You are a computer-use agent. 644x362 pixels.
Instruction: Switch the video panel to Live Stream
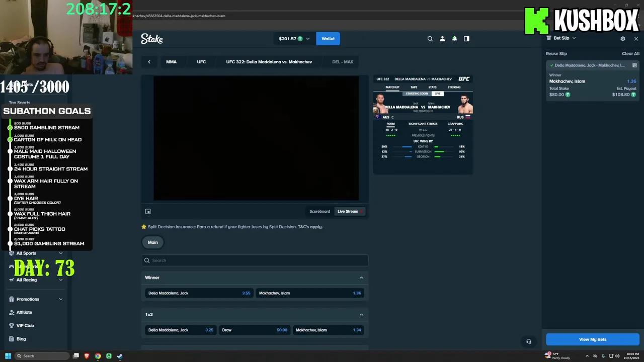coord(349,212)
